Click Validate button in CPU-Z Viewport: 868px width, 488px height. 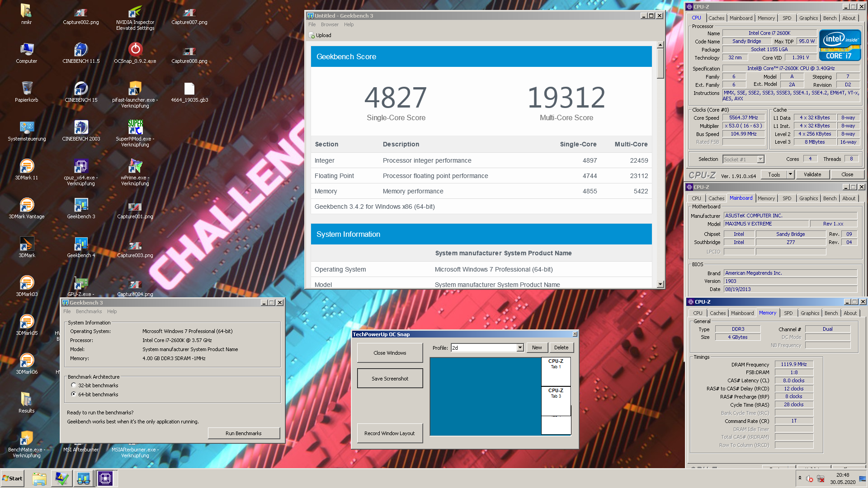(x=812, y=174)
